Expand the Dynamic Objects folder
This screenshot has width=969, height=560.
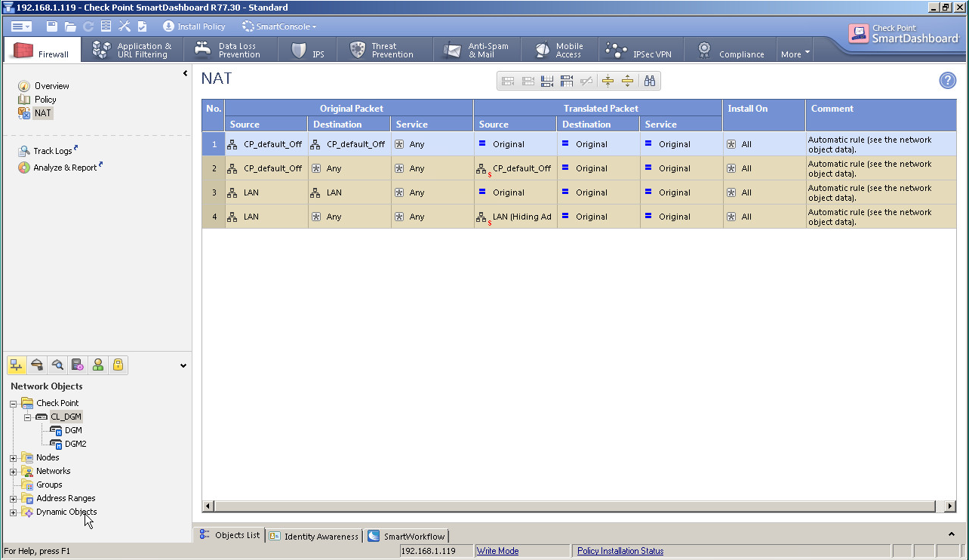point(13,512)
